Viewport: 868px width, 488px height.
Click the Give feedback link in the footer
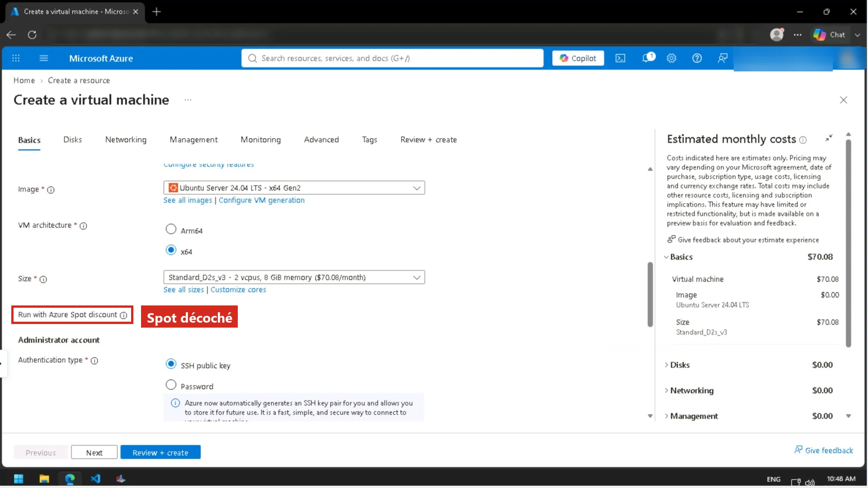coord(824,450)
